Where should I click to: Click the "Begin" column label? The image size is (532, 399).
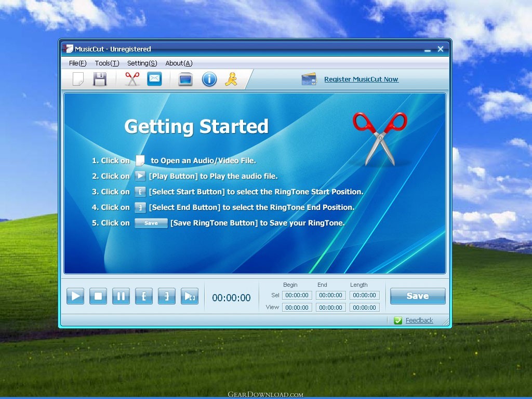290,285
